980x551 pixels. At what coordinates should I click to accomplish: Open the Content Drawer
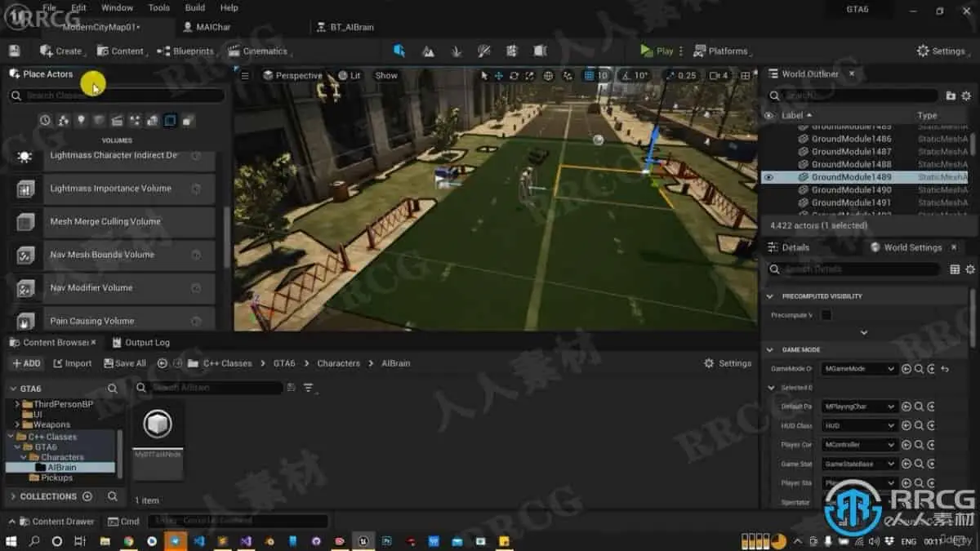click(56, 522)
